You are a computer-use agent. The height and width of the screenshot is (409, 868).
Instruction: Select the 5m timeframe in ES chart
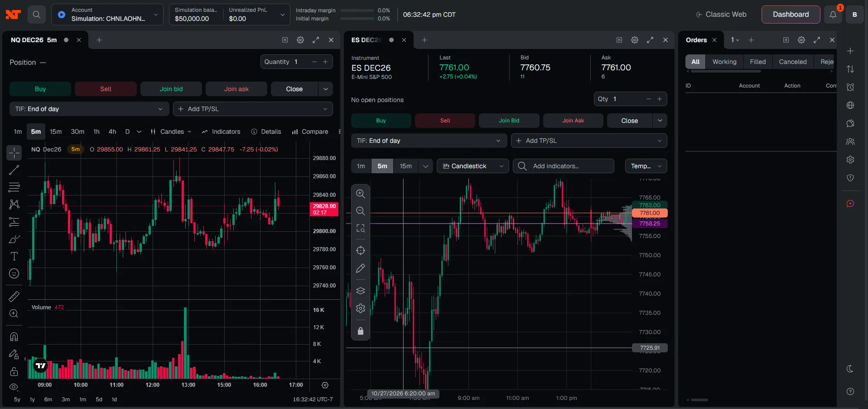click(382, 166)
